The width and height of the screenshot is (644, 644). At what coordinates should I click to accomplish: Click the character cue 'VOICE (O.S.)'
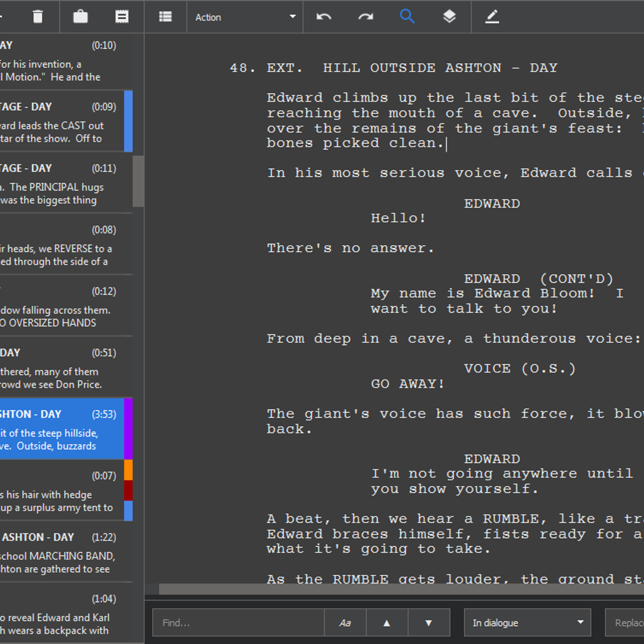click(520, 368)
